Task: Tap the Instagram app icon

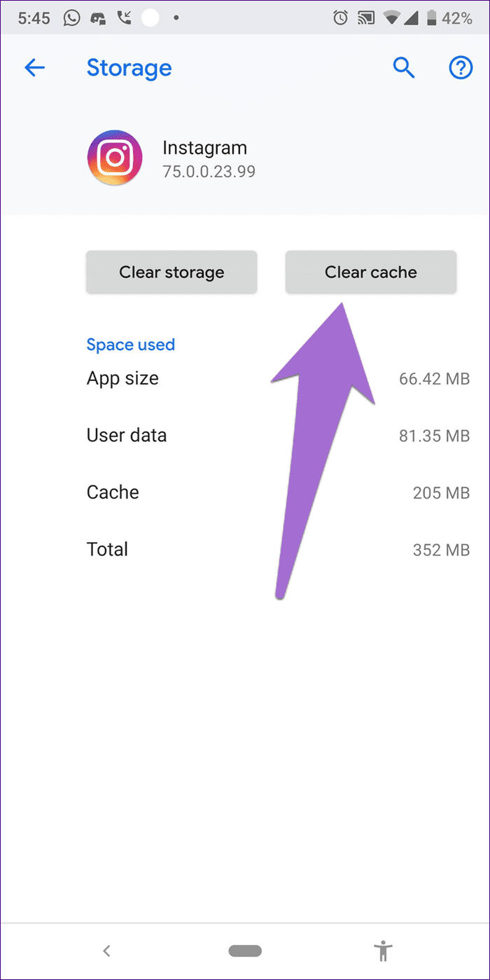Action: point(115,158)
